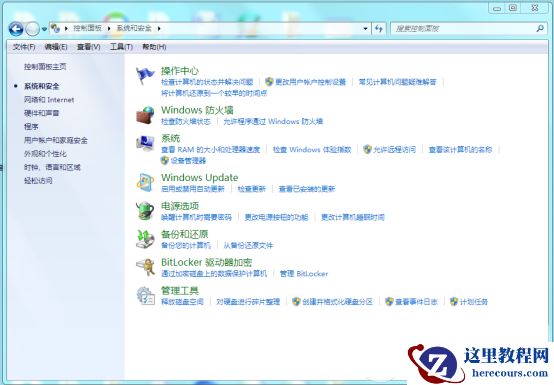This screenshot has height=385, width=554.
Task: Click 检查计算机的状态并解决问题
Action: point(207,82)
